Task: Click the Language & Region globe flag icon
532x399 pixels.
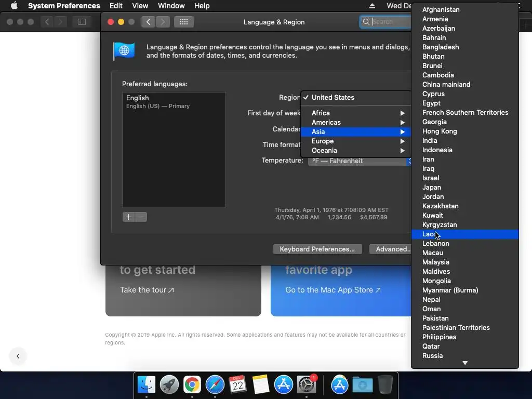Action: [124, 51]
